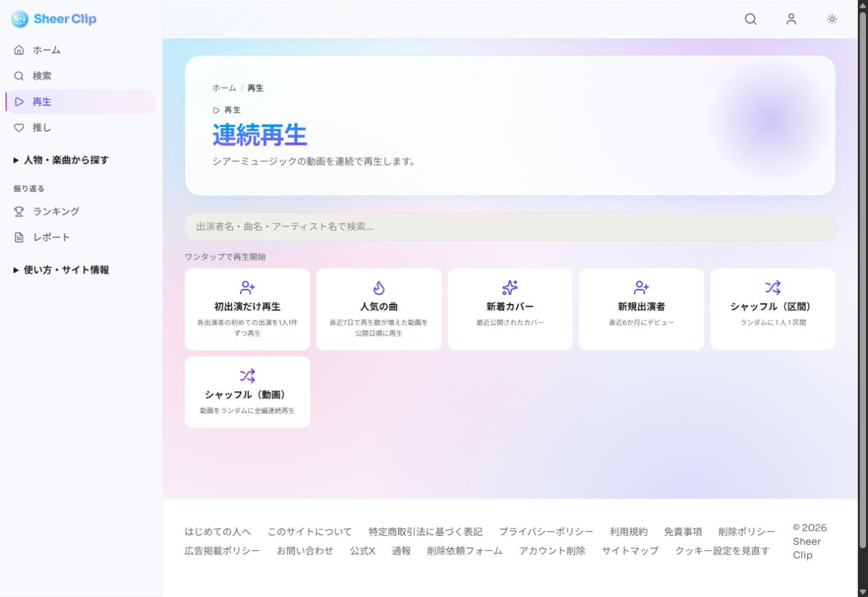Go to ホーム in the sidebar

tap(81, 50)
